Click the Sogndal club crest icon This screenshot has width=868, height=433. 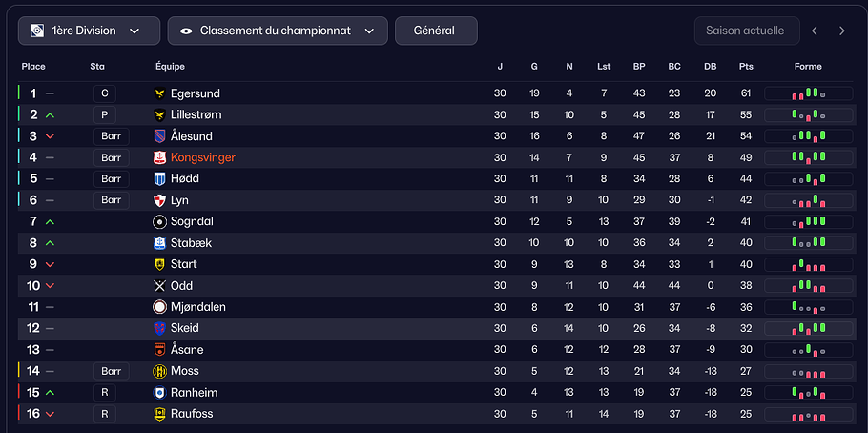(x=160, y=221)
